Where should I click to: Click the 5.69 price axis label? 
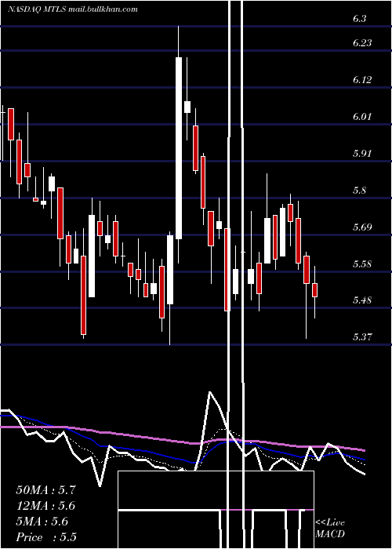click(x=362, y=227)
